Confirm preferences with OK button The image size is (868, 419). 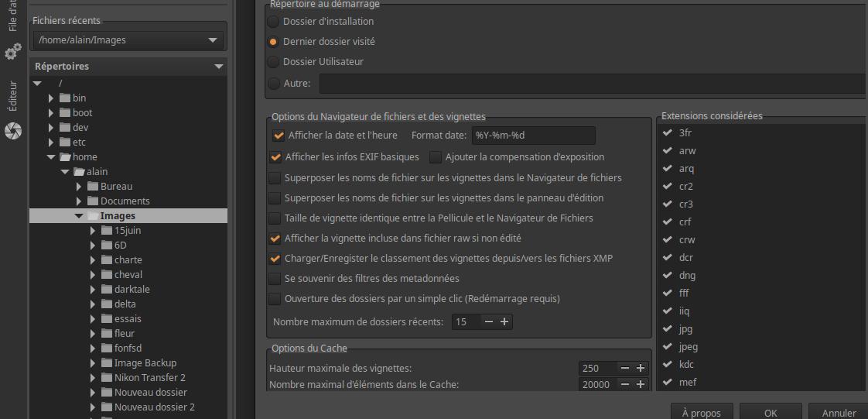click(x=771, y=412)
